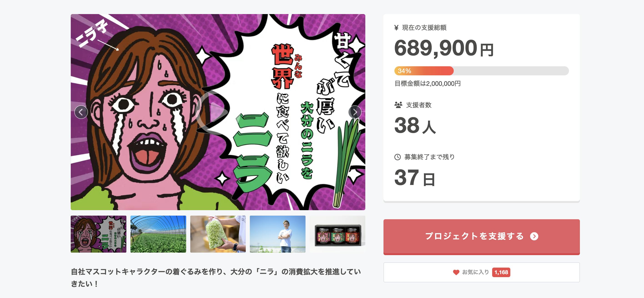Select the greenhouse field thumbnail
The width and height of the screenshot is (644, 298).
(x=158, y=234)
